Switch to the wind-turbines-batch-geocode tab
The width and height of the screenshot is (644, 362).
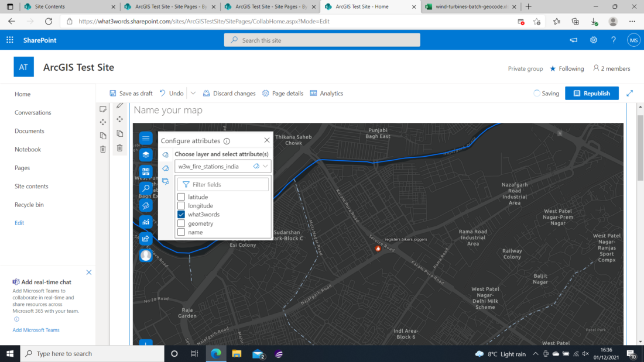[x=471, y=6]
